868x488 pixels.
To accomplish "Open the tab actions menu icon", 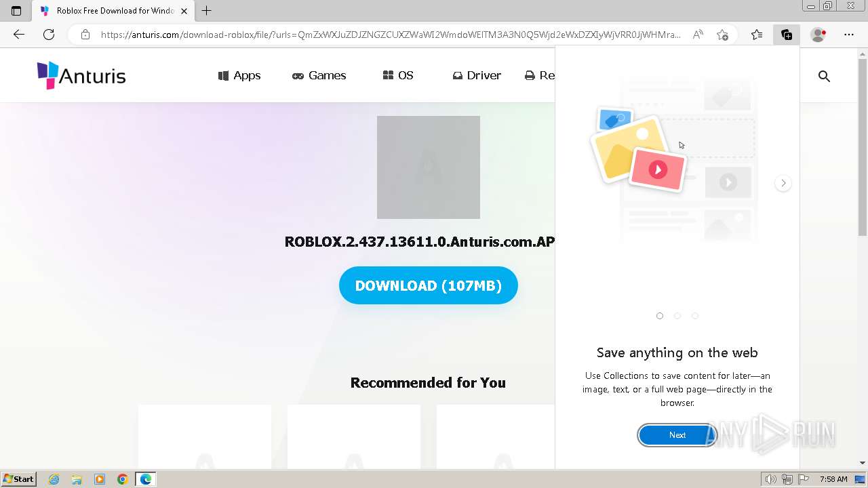I will pyautogui.click(x=16, y=11).
